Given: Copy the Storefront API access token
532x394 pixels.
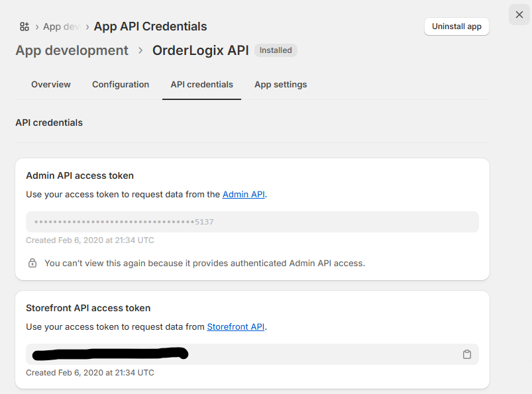Looking at the screenshot, I should point(466,354).
